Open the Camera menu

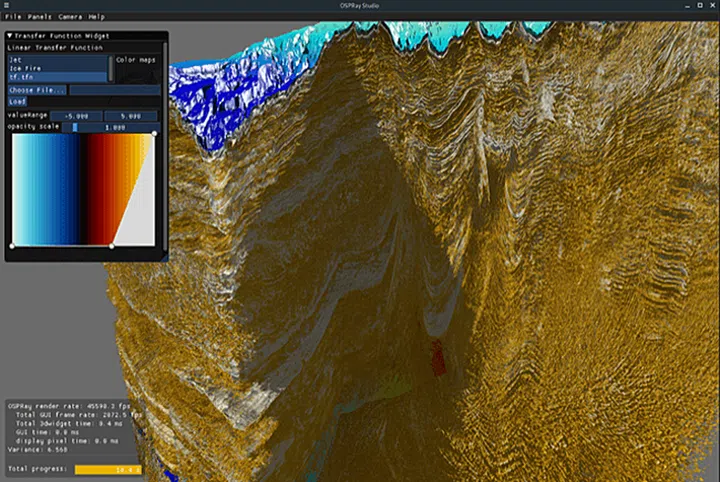pos(70,17)
